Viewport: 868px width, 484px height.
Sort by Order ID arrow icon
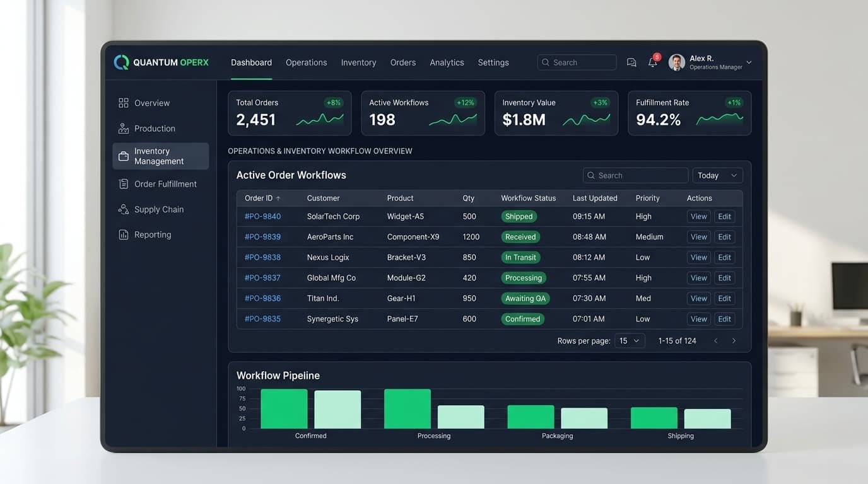coord(278,198)
